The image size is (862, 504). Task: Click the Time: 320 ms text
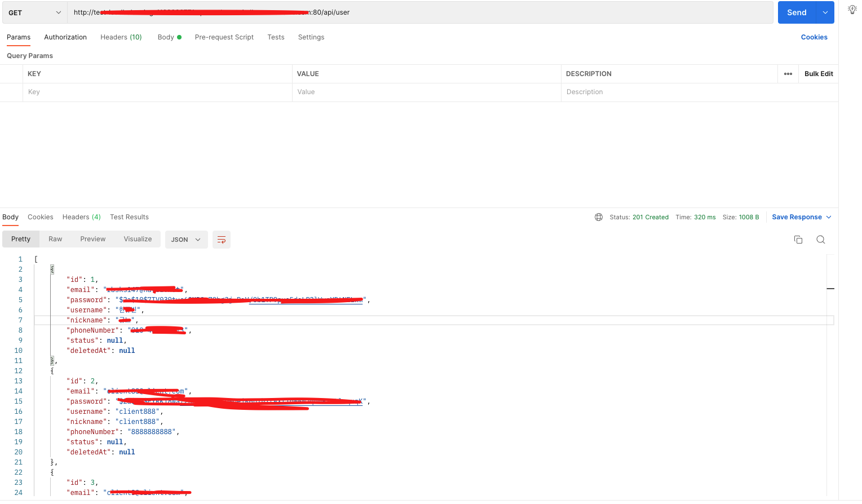[x=696, y=217]
